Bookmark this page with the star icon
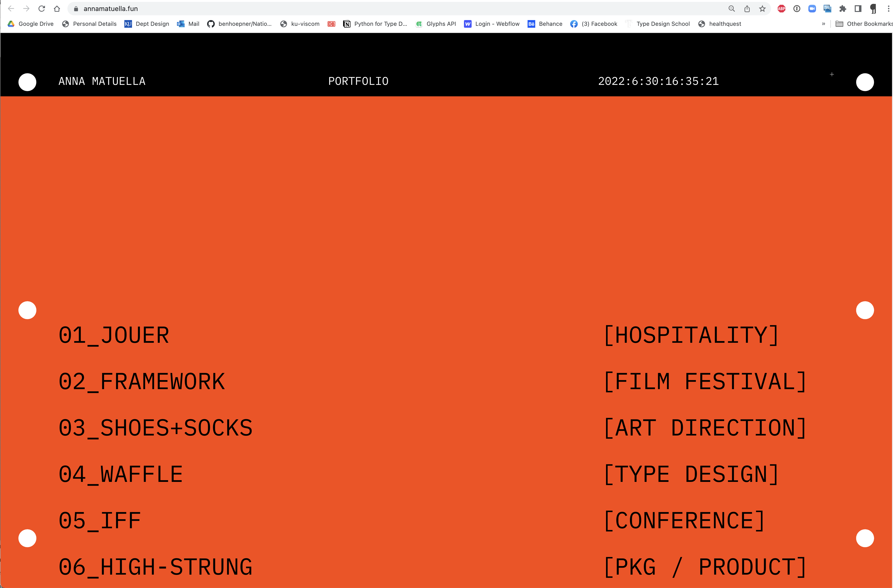This screenshot has height=588, width=893. (x=762, y=9)
